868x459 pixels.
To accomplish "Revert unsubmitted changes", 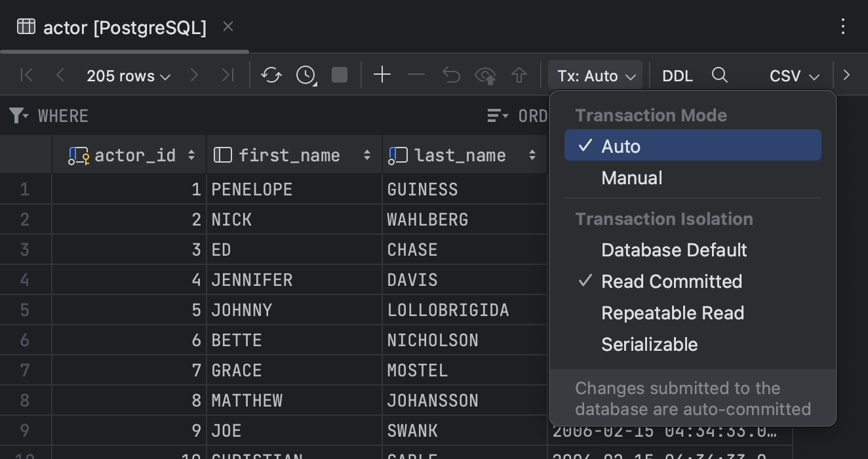I will click(x=450, y=75).
